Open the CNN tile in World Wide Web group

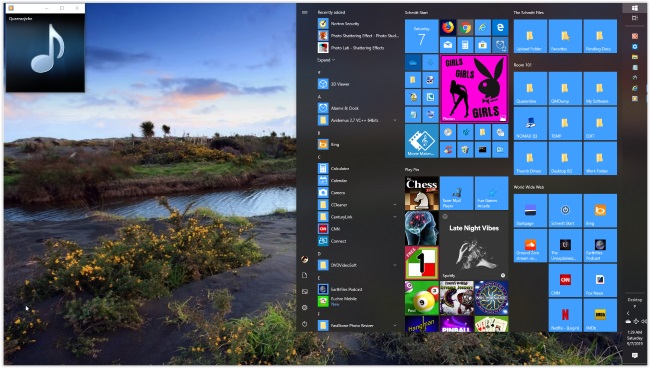pyautogui.click(x=565, y=281)
